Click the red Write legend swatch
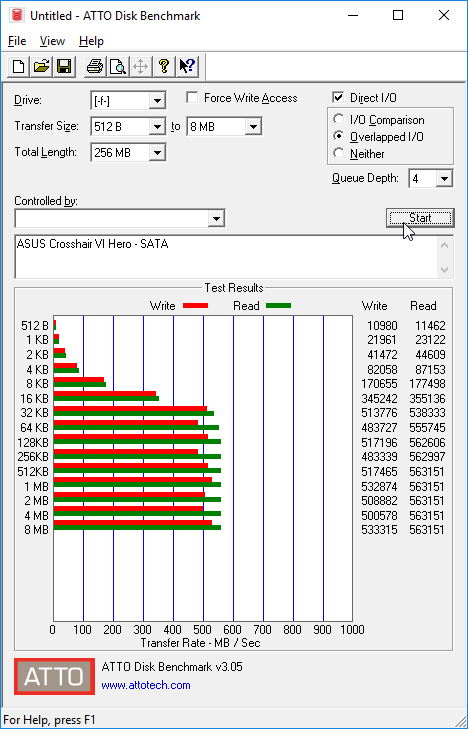The image size is (468, 729). pyautogui.click(x=195, y=305)
